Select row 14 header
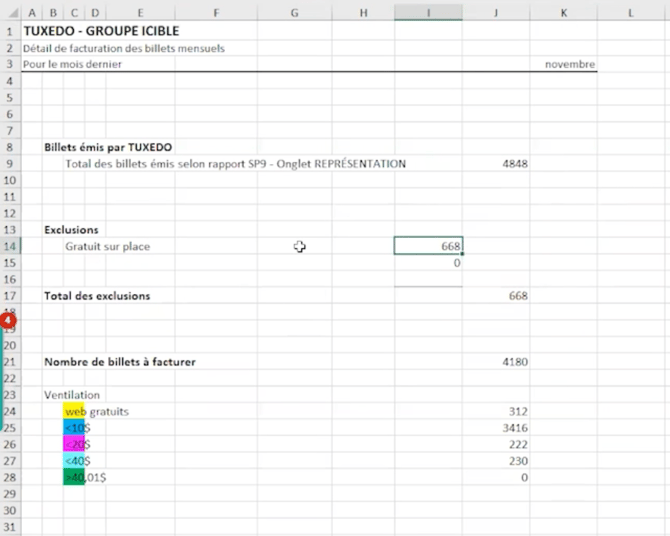The image size is (670, 536). [x=10, y=246]
